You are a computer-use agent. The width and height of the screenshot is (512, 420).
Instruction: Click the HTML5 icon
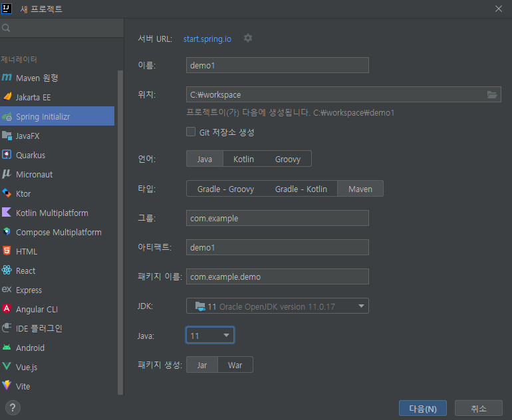(7, 251)
